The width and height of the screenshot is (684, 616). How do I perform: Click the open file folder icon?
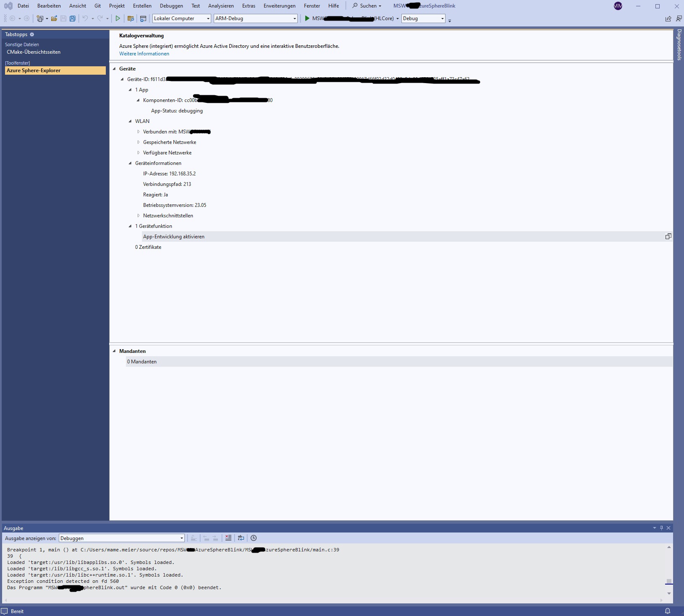[54, 18]
